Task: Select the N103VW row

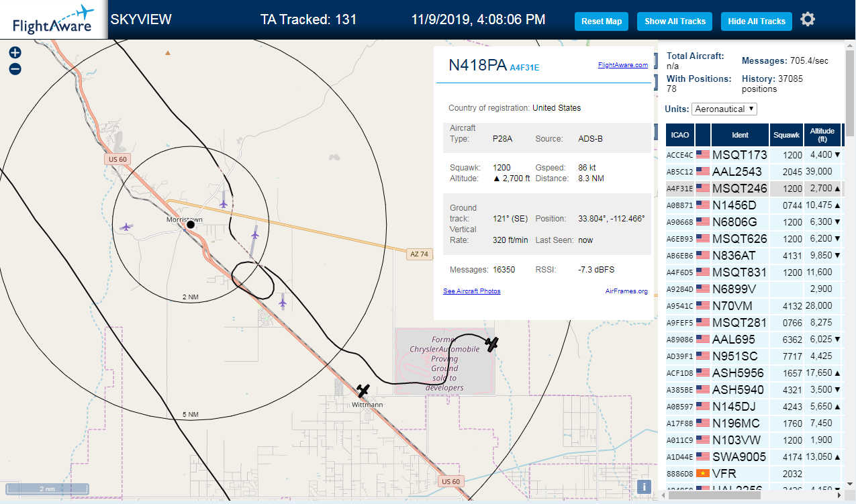Action: [754, 440]
